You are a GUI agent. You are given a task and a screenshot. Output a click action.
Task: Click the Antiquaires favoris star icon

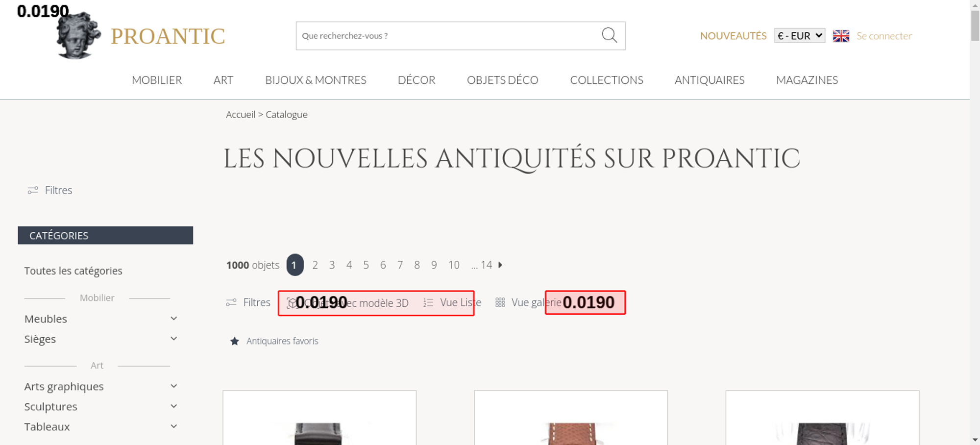pyautogui.click(x=235, y=341)
